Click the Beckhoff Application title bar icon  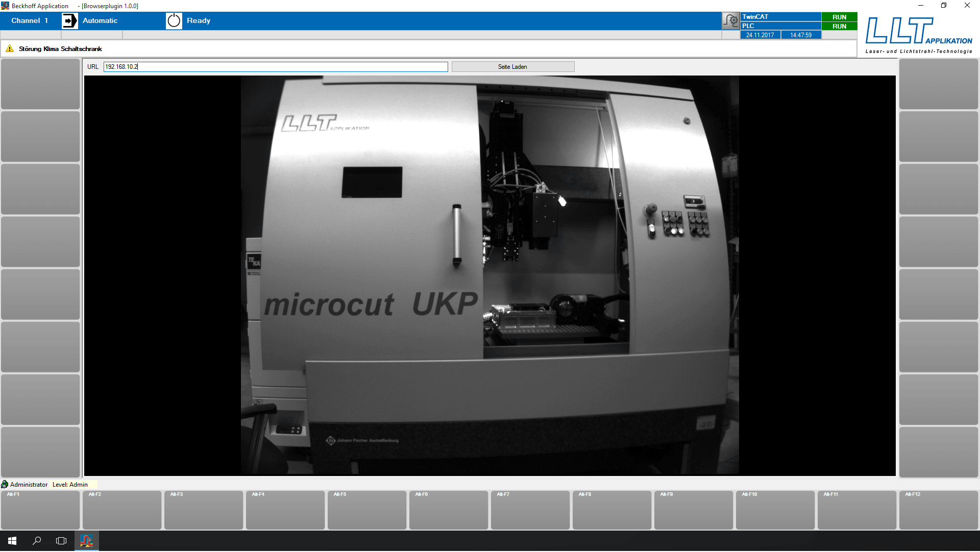[x=5, y=6]
